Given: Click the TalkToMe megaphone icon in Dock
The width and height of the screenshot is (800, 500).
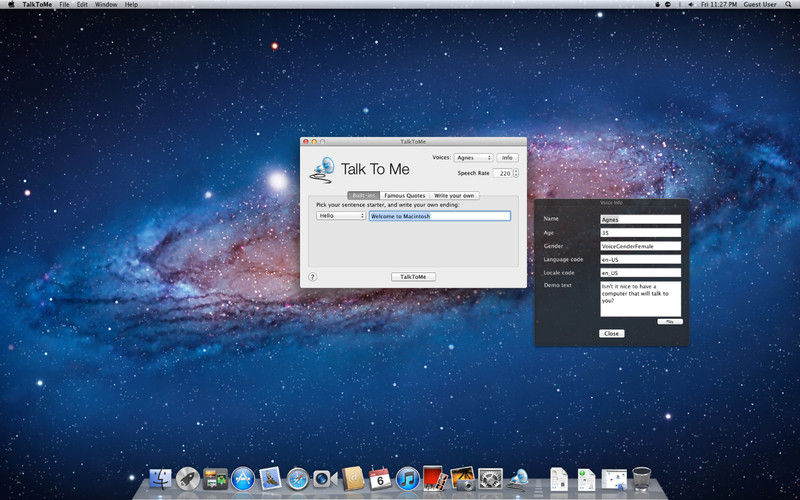Looking at the screenshot, I should coord(518,480).
